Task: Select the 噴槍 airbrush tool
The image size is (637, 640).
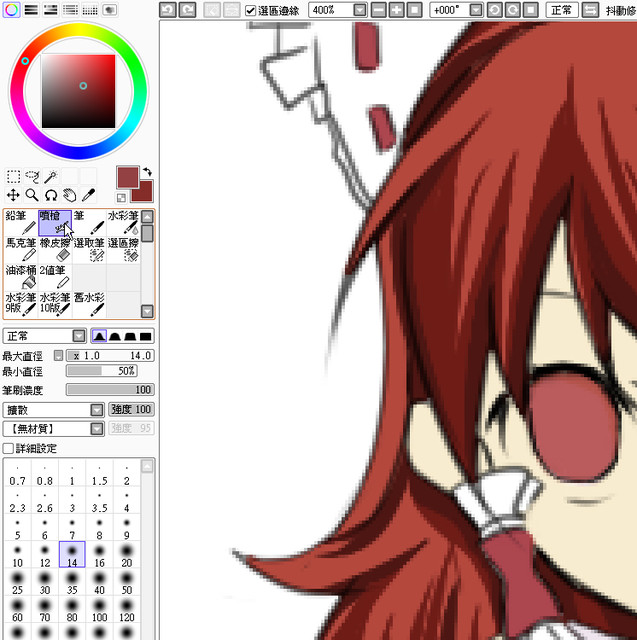Action: [x=55, y=223]
